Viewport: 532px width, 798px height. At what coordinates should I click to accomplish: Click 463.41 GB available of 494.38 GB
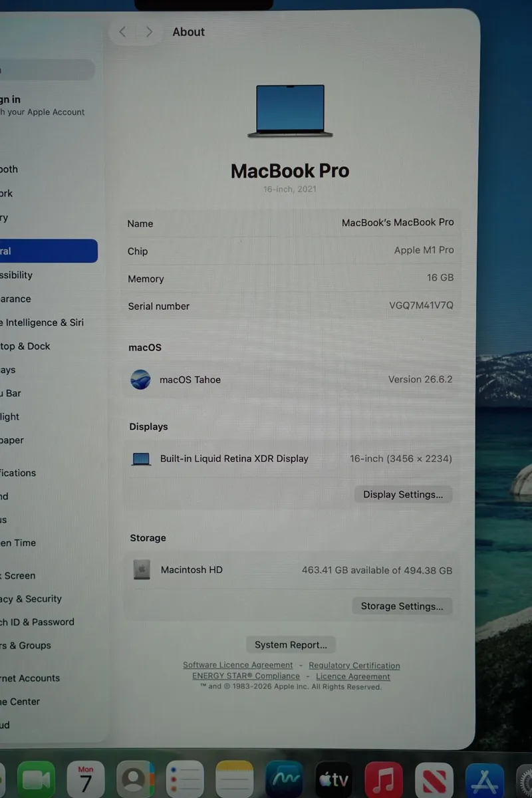click(377, 571)
